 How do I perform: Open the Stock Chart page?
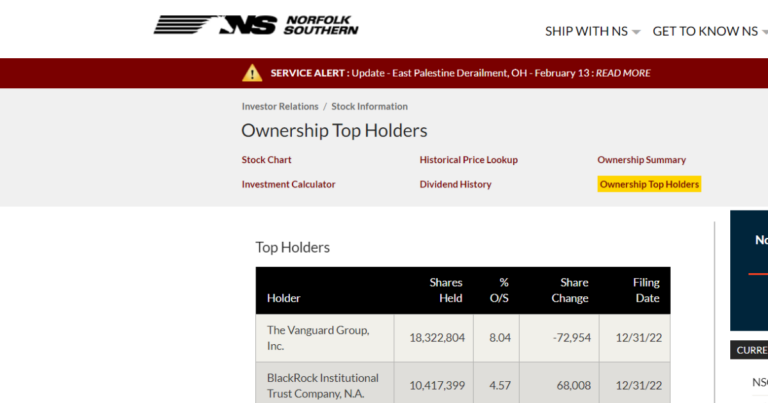[x=266, y=160]
